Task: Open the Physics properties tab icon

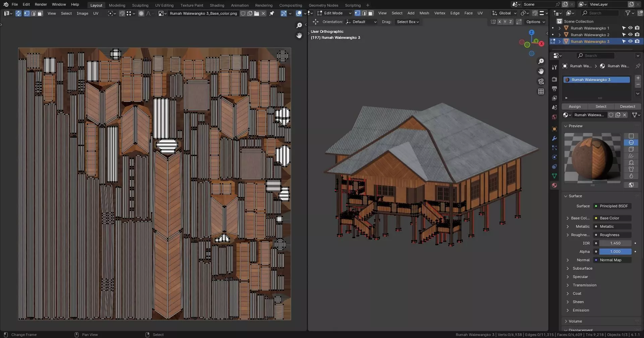Action: pos(554,157)
